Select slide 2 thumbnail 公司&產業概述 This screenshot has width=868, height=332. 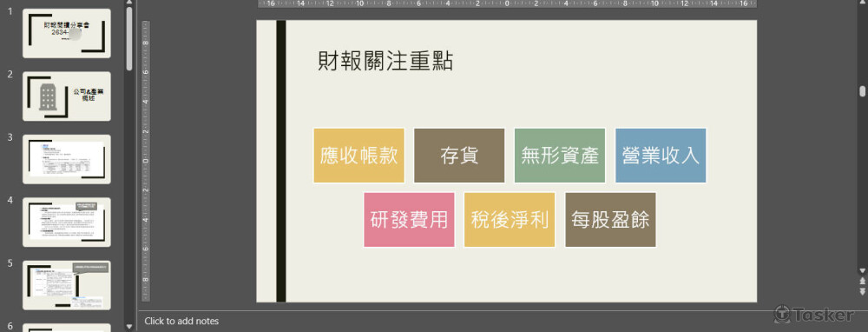click(x=67, y=96)
